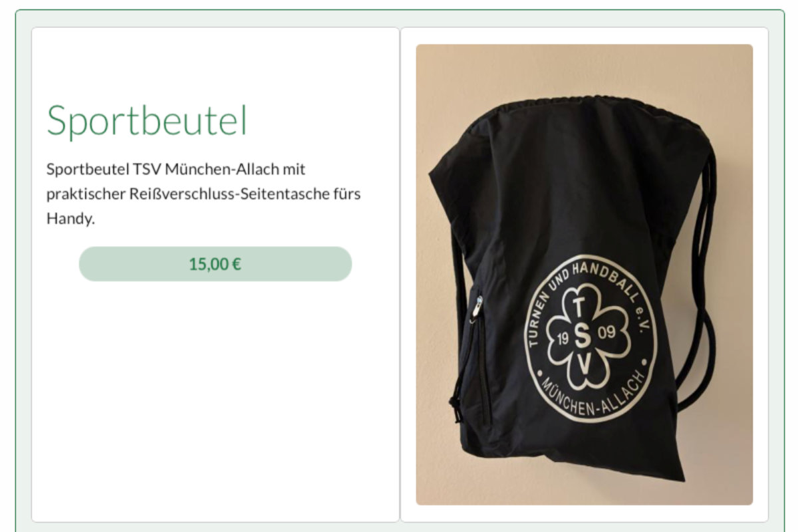Select the 15,00 € price button
This screenshot has width=798, height=532.
point(215,264)
